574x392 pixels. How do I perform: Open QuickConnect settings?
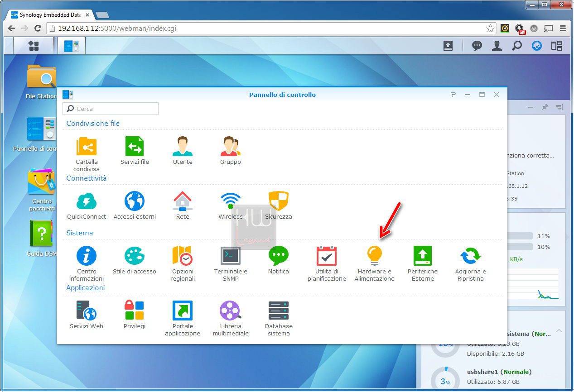87,206
